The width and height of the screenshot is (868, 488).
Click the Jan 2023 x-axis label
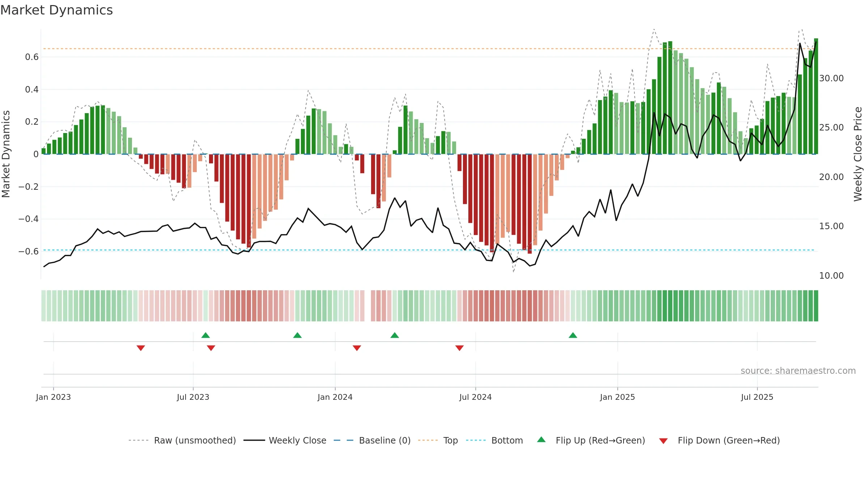click(54, 397)
